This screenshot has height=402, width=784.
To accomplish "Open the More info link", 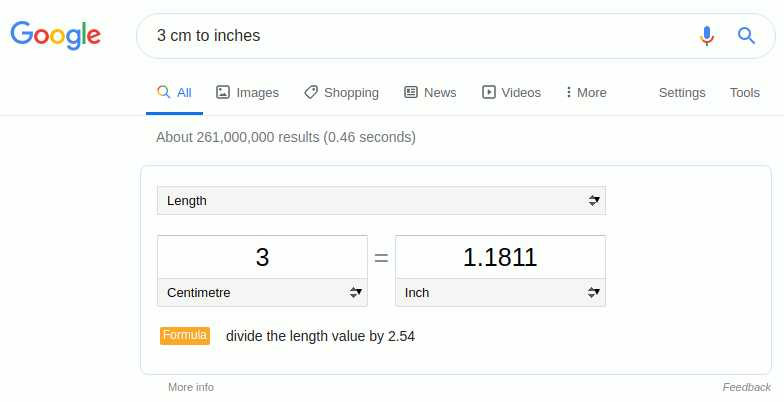I will [190, 387].
